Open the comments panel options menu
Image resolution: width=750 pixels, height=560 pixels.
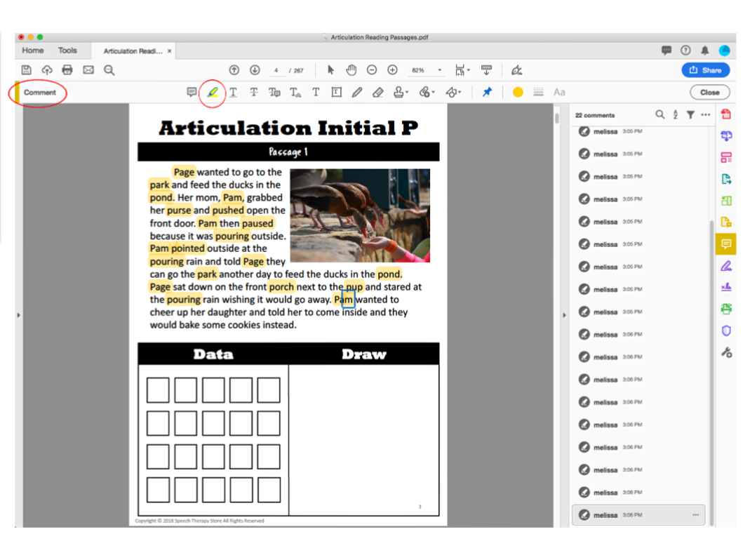[706, 114]
